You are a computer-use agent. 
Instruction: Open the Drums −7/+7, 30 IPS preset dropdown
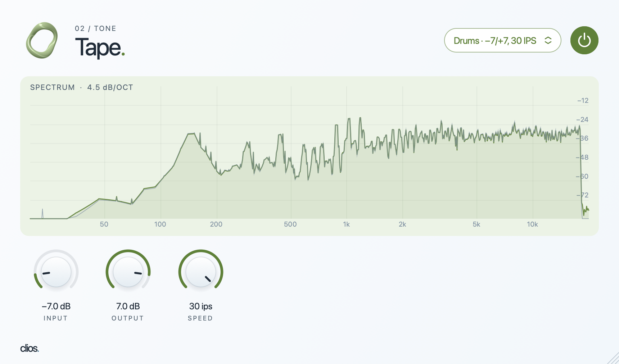click(502, 40)
